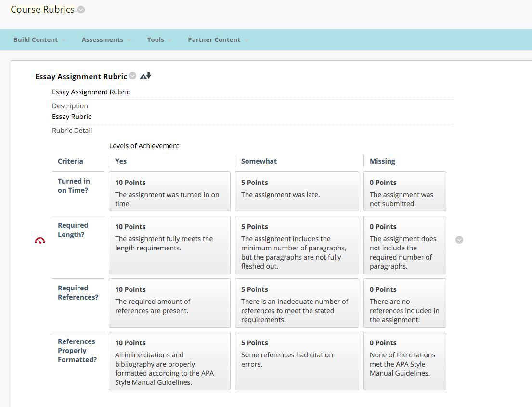532x407 pixels.
Task: Click the 'Levels of Achievement' label
Action: [x=144, y=146]
